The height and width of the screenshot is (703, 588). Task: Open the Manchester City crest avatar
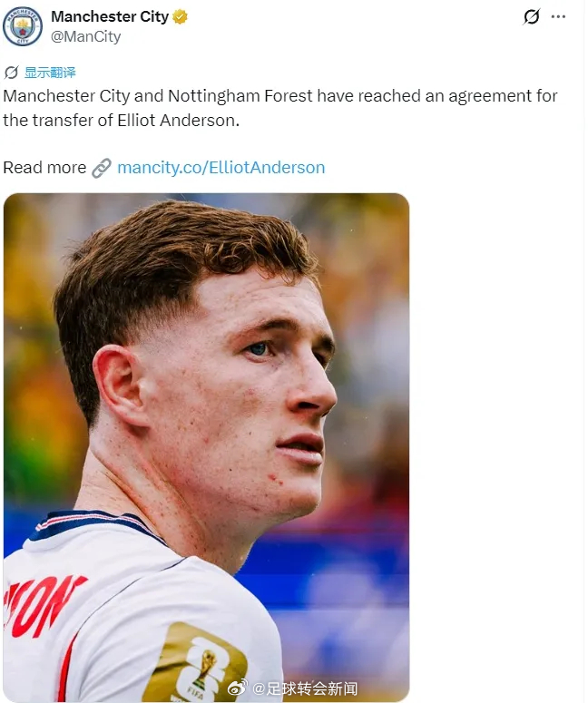23,26
